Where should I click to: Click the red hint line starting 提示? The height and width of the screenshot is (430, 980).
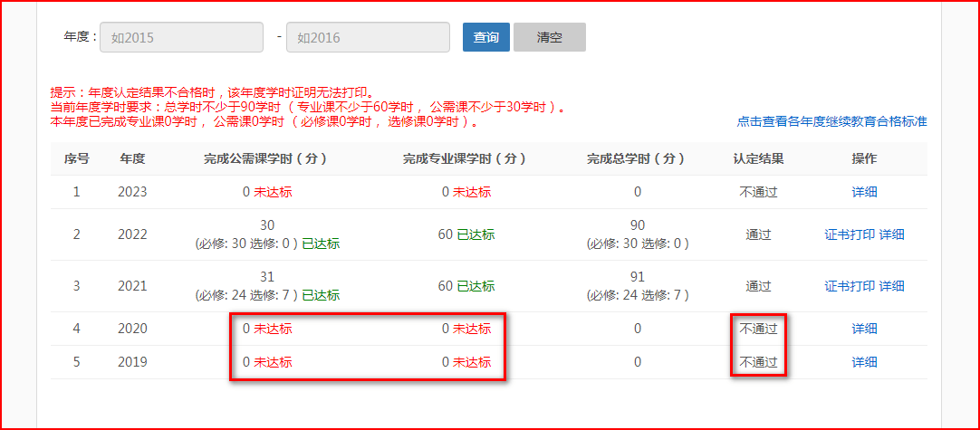coord(213,94)
